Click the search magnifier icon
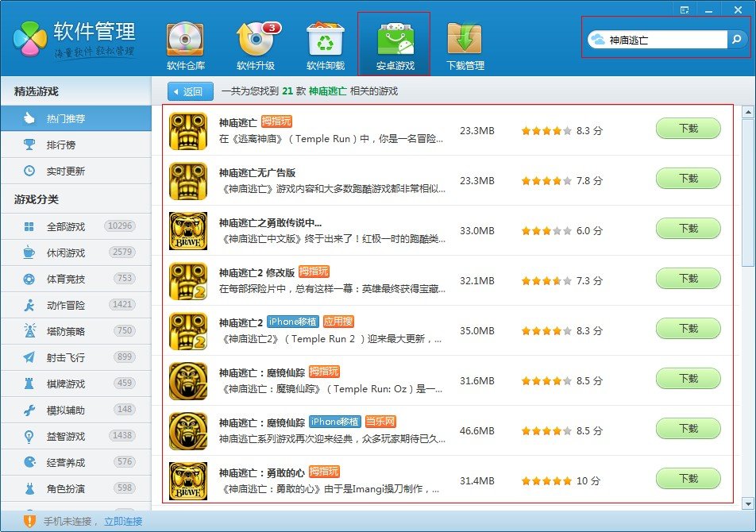 [x=739, y=37]
